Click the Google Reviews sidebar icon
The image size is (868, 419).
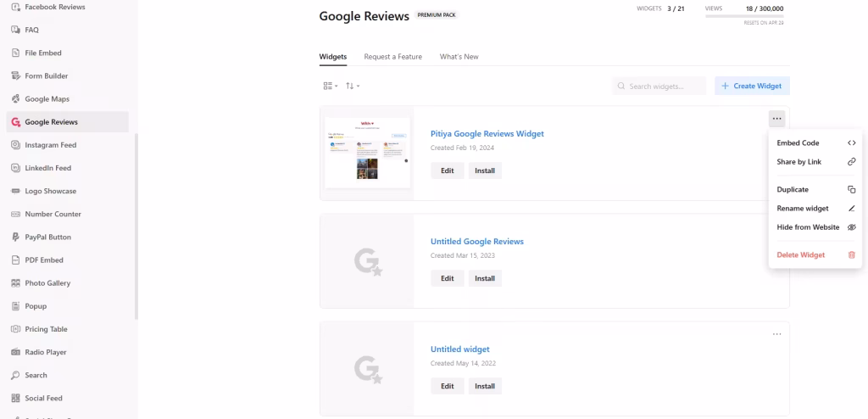click(x=15, y=122)
